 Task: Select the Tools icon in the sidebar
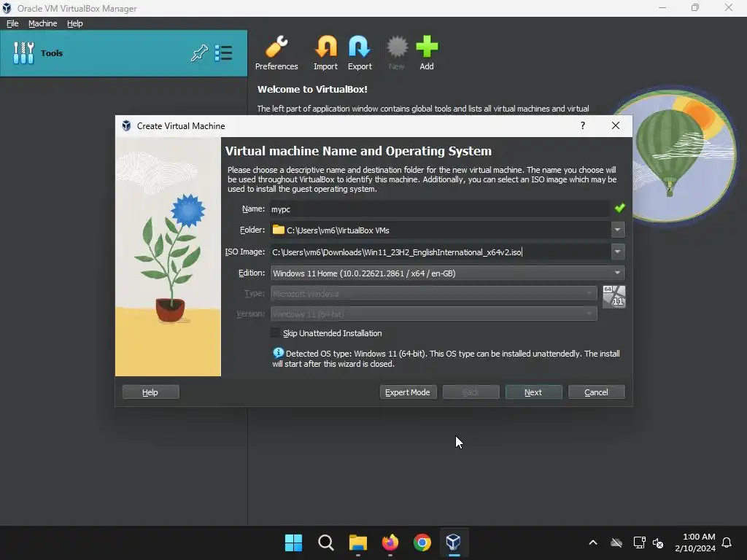point(23,52)
